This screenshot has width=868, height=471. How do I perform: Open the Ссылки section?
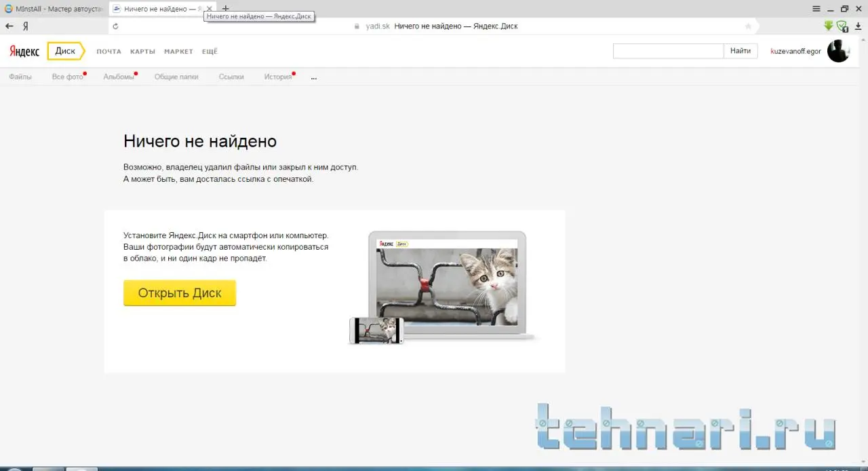[x=231, y=77]
